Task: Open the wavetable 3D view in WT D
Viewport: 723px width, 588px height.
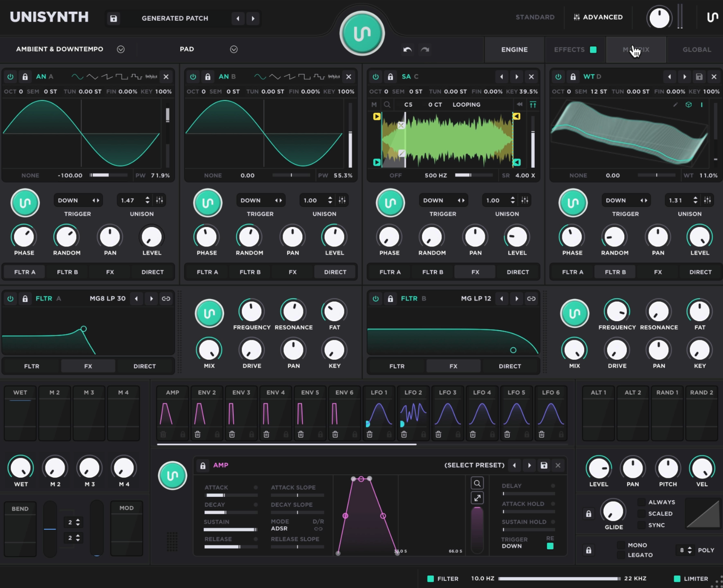Action: (x=688, y=105)
